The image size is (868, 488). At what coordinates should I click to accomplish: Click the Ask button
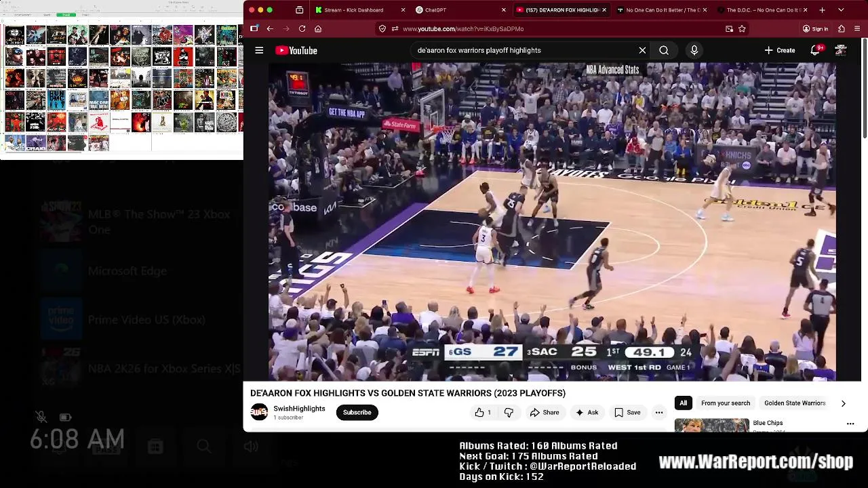click(587, 412)
